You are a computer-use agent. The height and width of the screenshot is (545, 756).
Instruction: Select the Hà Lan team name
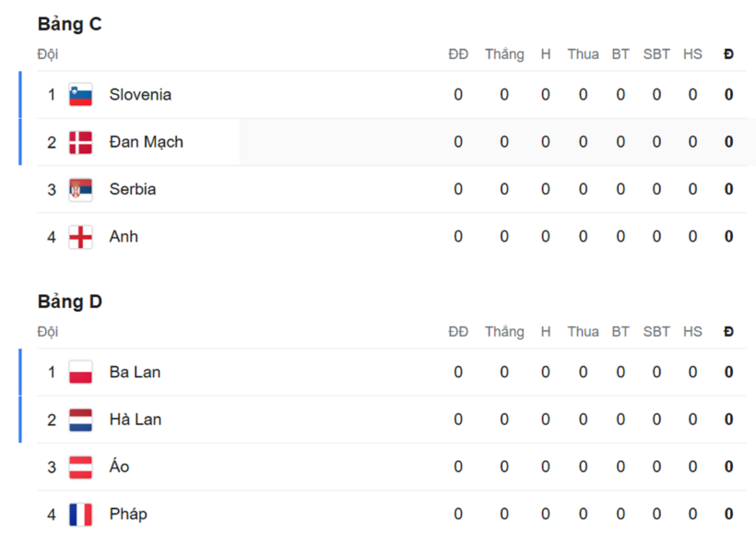(x=136, y=420)
